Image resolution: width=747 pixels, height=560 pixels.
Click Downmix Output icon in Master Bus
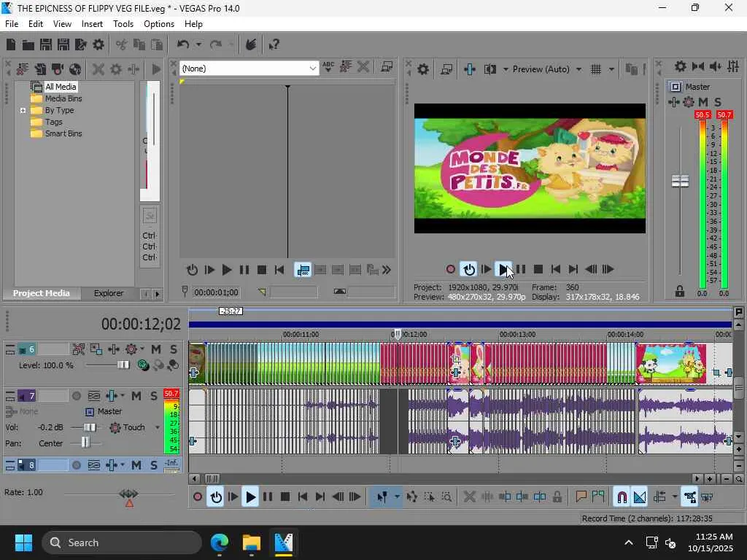coord(698,66)
